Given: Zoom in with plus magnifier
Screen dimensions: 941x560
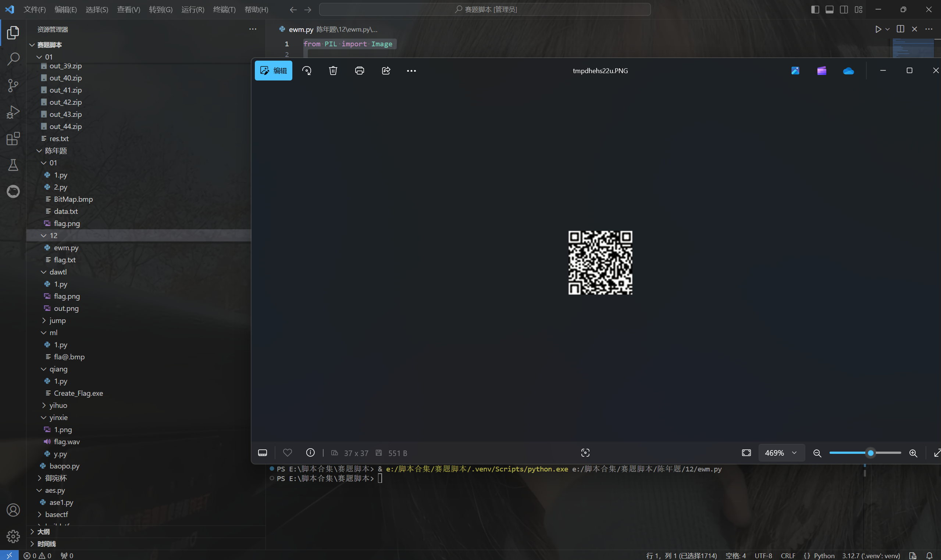Looking at the screenshot, I should click(x=913, y=453).
